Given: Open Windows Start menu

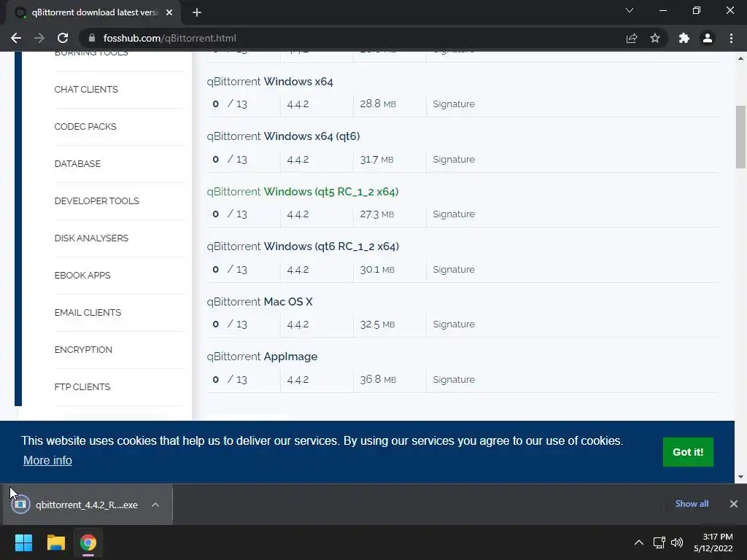Looking at the screenshot, I should point(23,542).
